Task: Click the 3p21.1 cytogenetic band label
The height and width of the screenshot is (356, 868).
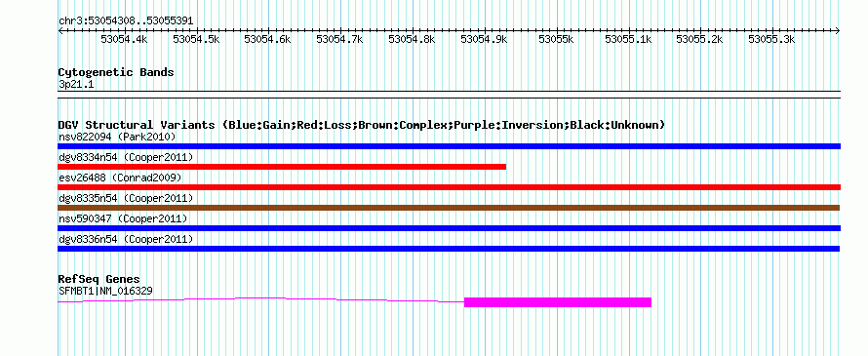Action: (x=76, y=85)
